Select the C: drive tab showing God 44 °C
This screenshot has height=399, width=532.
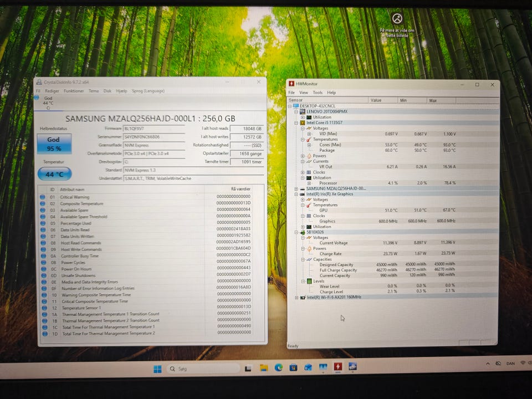tap(48, 103)
